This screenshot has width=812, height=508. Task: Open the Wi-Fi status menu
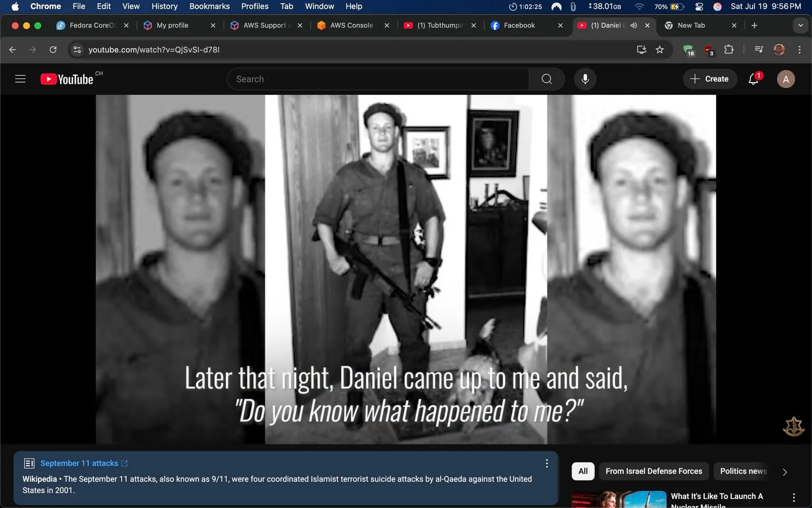(x=639, y=6)
